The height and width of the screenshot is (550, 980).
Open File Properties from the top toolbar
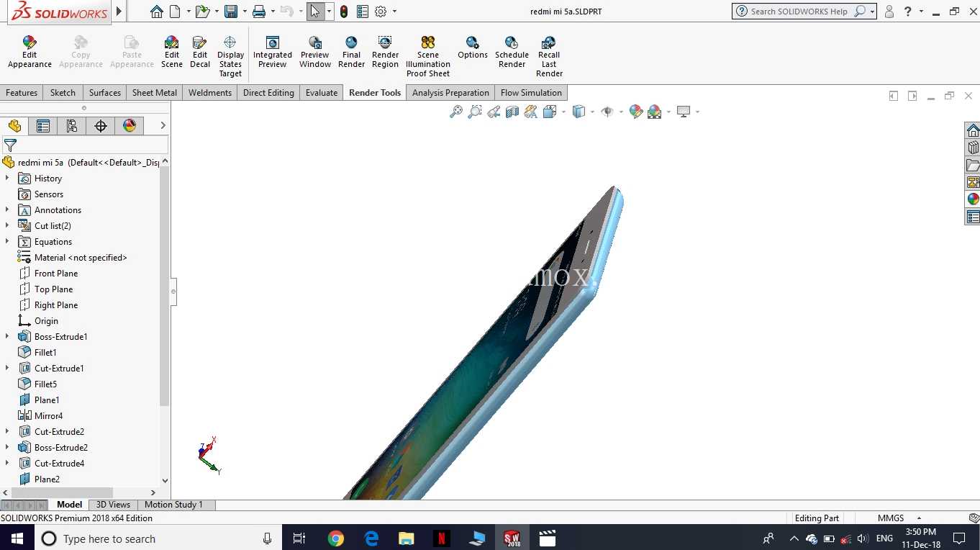pyautogui.click(x=363, y=12)
